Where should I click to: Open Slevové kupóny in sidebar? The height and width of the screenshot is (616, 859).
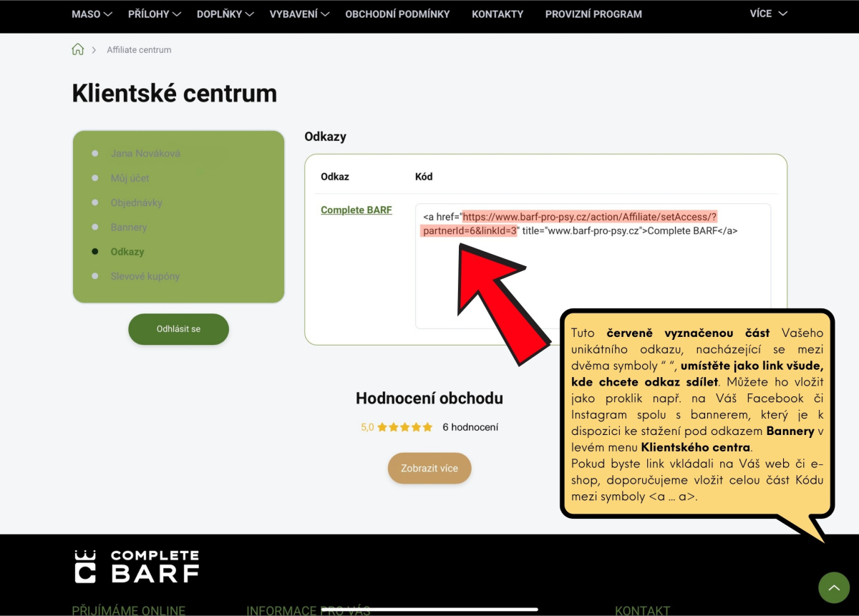click(145, 276)
